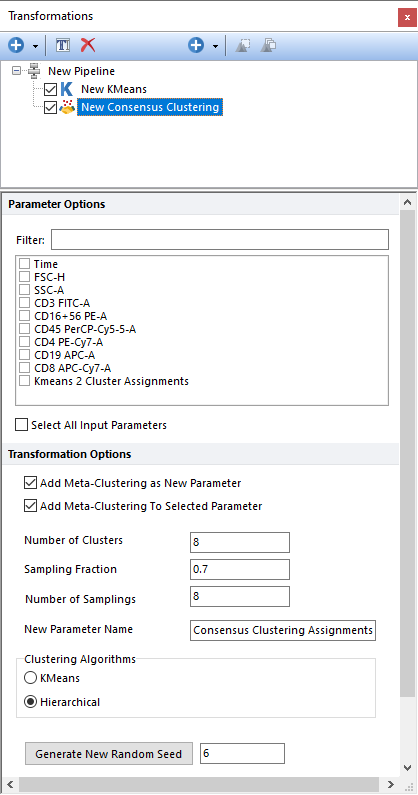Select New Pipeline tree label
Image resolution: width=418 pixels, height=795 pixels.
81,71
